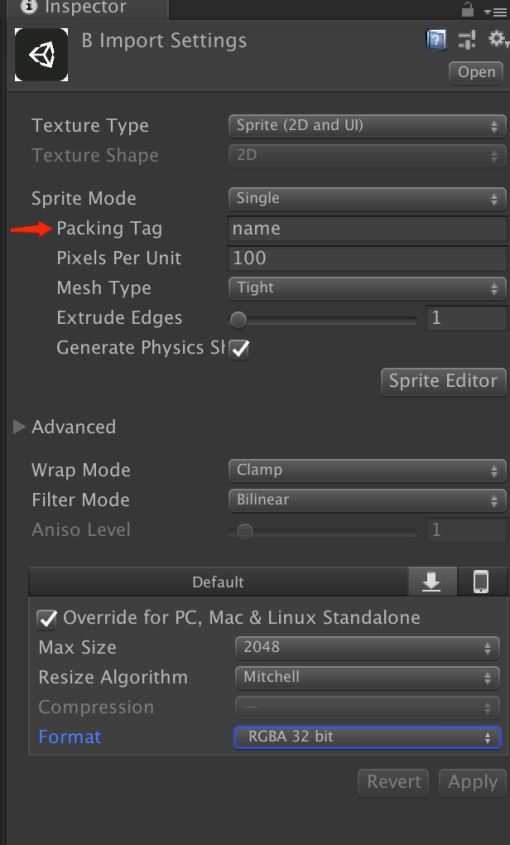Open the gear settings menu
The width and height of the screenshot is (510, 845).
[497, 39]
